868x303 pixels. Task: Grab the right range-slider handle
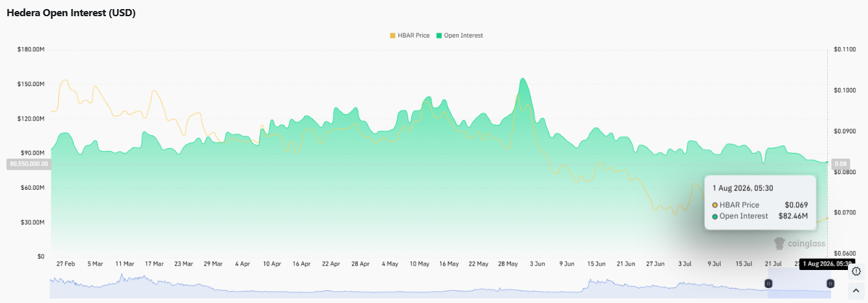point(830,284)
